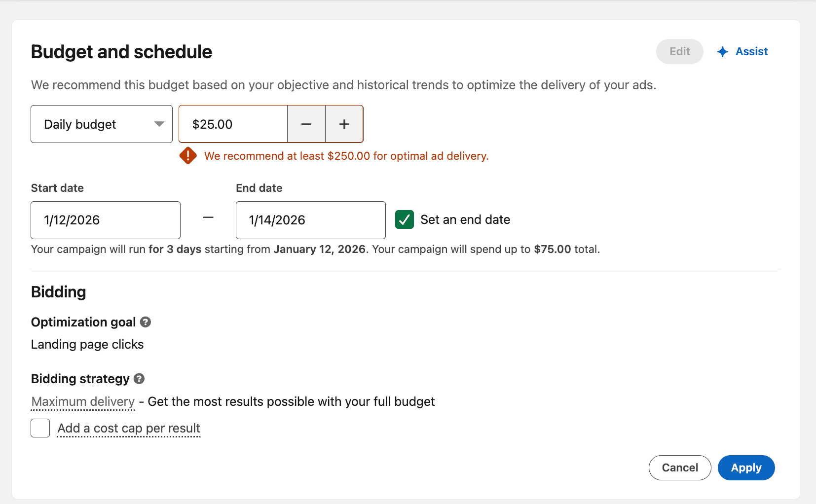The height and width of the screenshot is (504, 816).
Task: Click the Edit button
Action: click(679, 51)
